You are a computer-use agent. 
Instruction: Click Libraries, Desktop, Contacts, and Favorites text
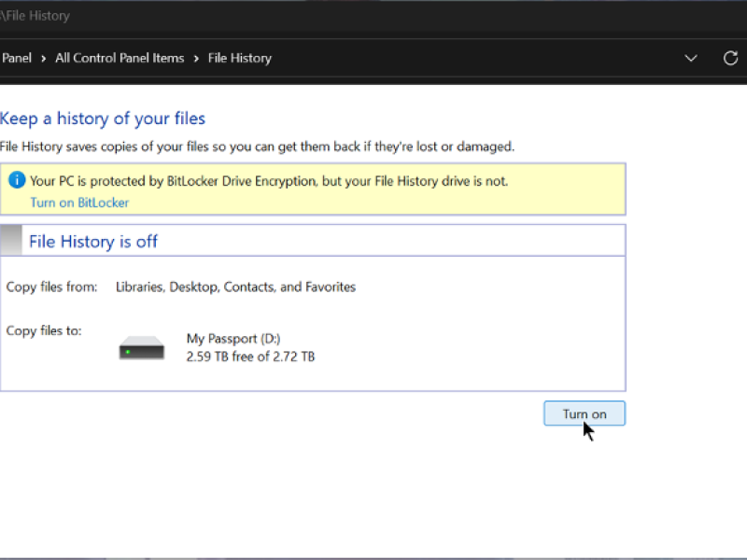tap(236, 287)
